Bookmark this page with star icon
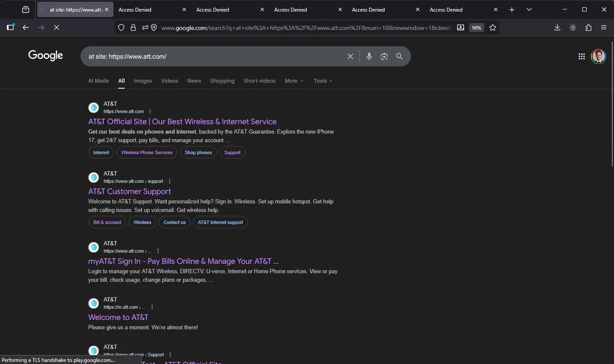Image resolution: width=614 pixels, height=364 pixels. (493, 27)
